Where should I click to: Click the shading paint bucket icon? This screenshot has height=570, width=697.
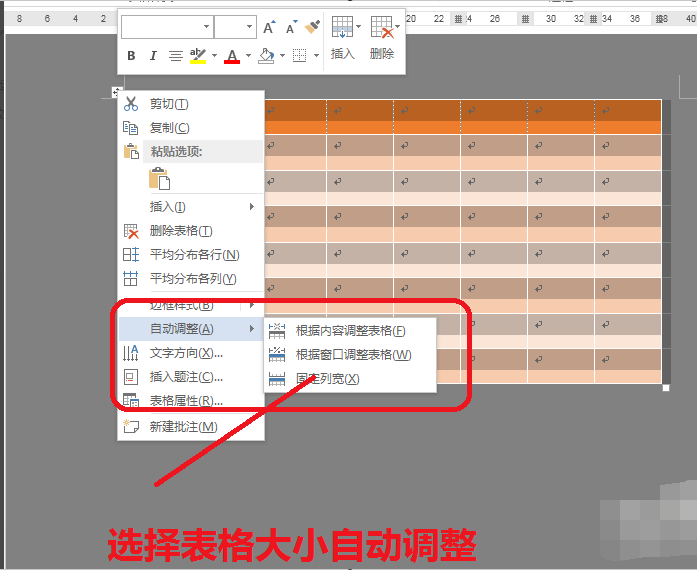(x=266, y=56)
